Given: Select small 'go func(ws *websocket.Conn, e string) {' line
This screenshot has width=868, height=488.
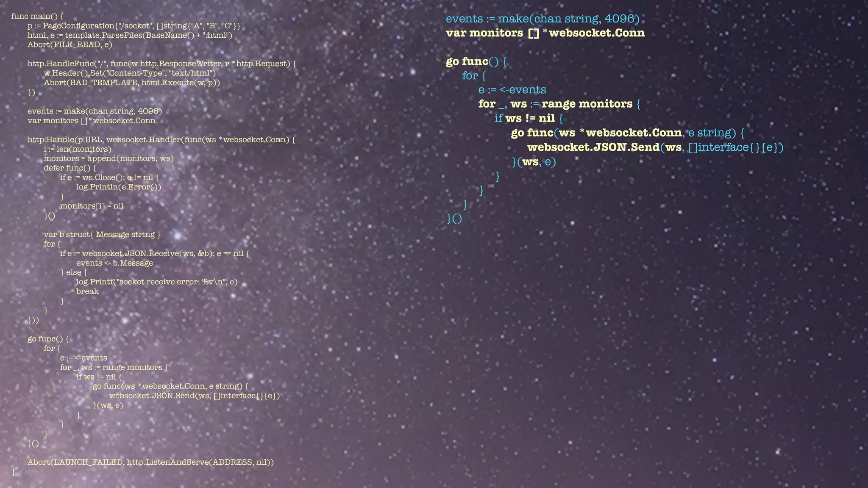Looking at the screenshot, I should [170, 386].
